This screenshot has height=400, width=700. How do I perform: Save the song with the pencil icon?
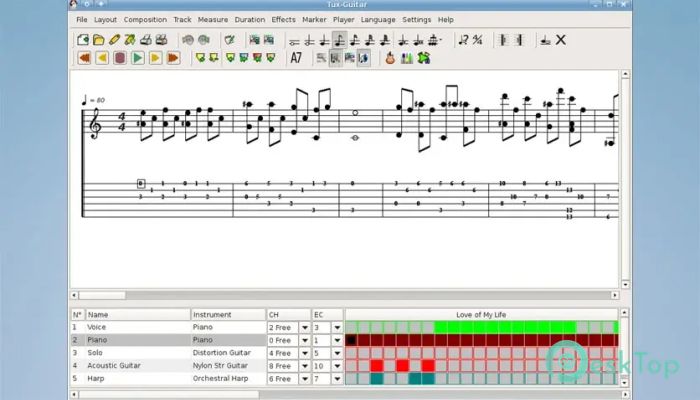(x=114, y=40)
